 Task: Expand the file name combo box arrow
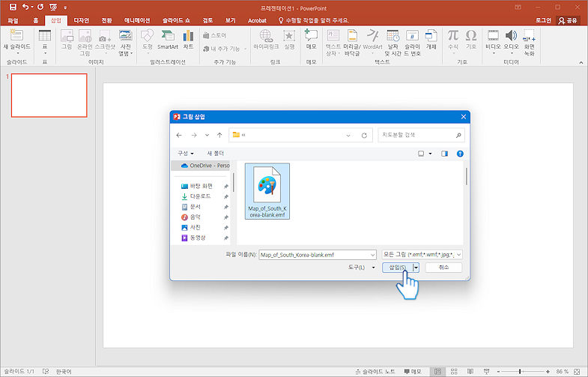[373, 255]
